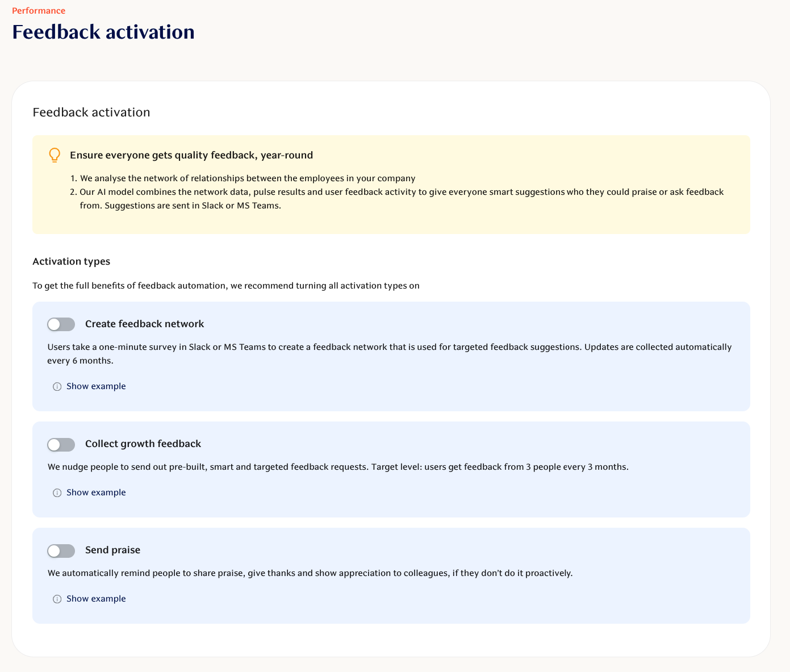The height and width of the screenshot is (672, 790).
Task: Click the Collect growth feedback label
Action: click(x=143, y=444)
